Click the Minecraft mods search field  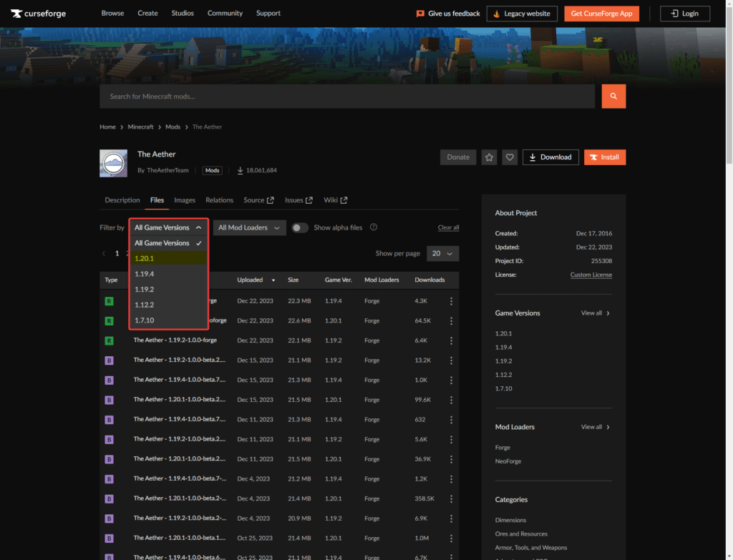pos(347,97)
